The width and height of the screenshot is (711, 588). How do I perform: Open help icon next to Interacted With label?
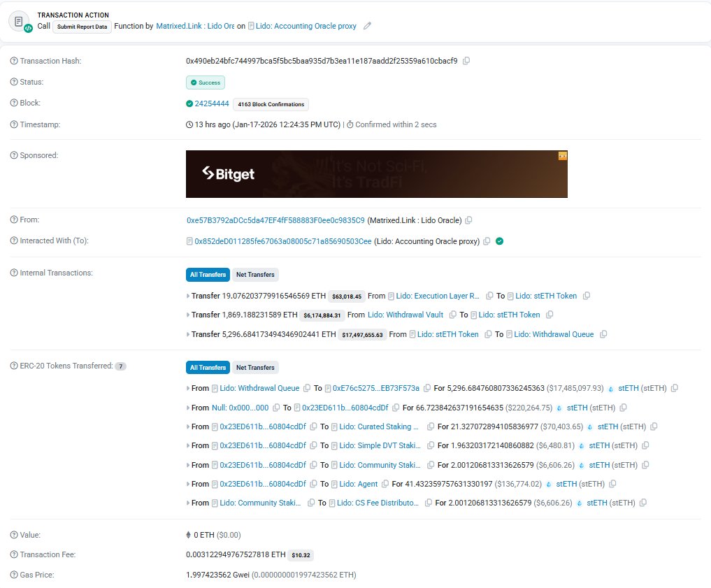click(x=14, y=241)
